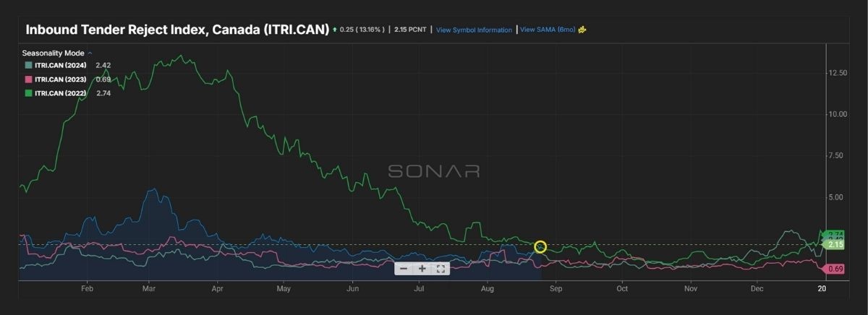Click the green 2.15 price label
The image size is (868, 315).
click(835, 245)
